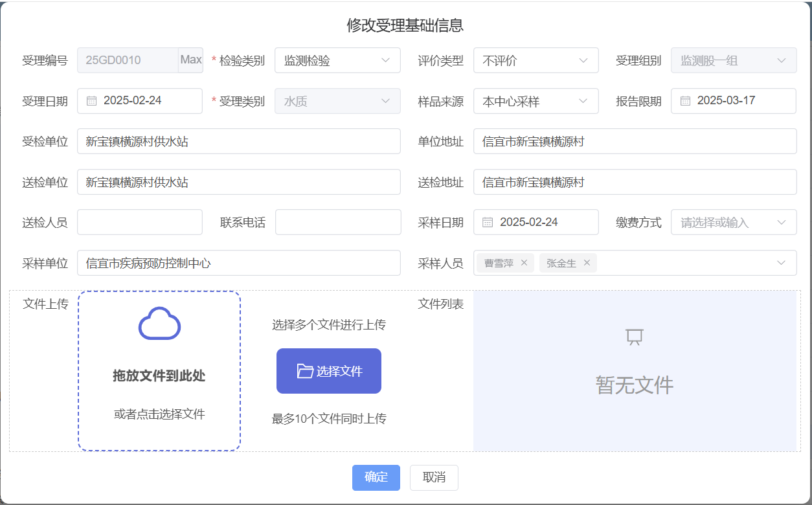812x505 pixels.
Task: Open the 受理类别 dropdown showing 水质
Action: point(338,101)
